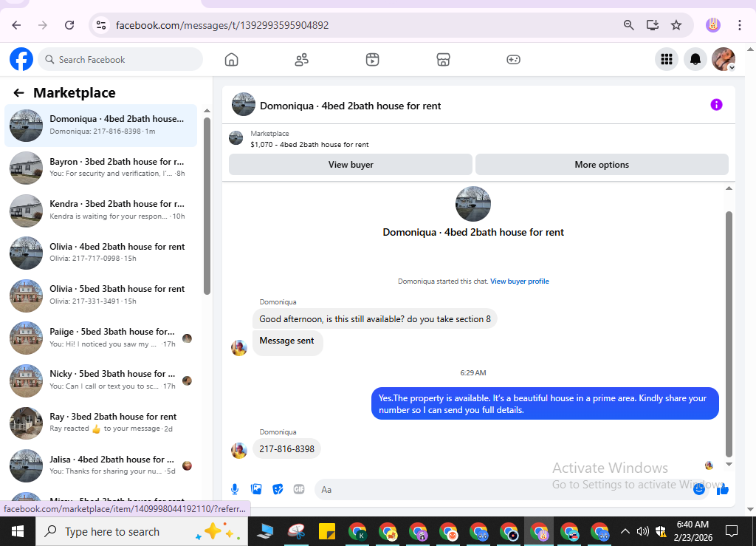Viewport: 756px width, 546px height.
Task: Open the volume control in the tray
Action: [642, 531]
